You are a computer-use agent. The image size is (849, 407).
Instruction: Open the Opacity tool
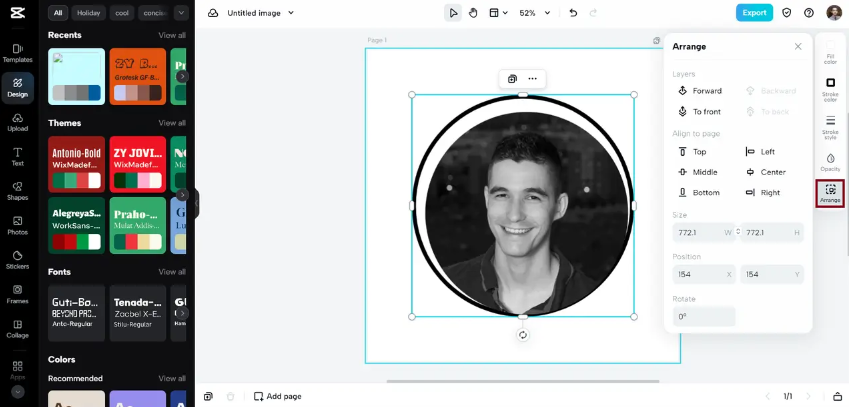point(830,162)
